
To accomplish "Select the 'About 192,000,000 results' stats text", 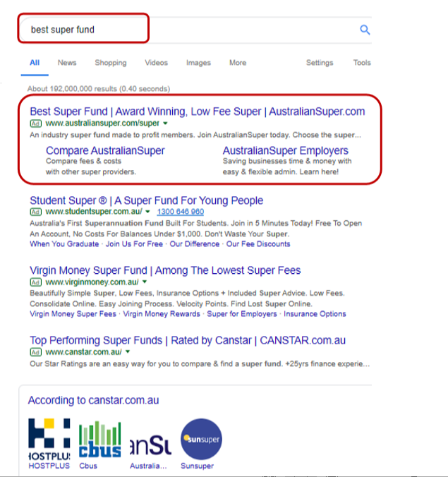I will (x=99, y=89).
